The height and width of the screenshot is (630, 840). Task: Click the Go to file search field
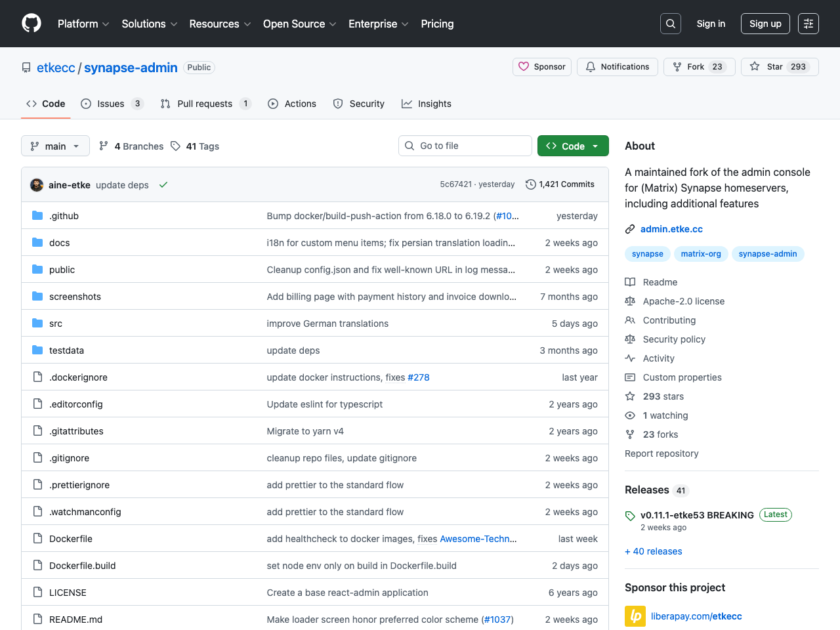pyautogui.click(x=465, y=146)
